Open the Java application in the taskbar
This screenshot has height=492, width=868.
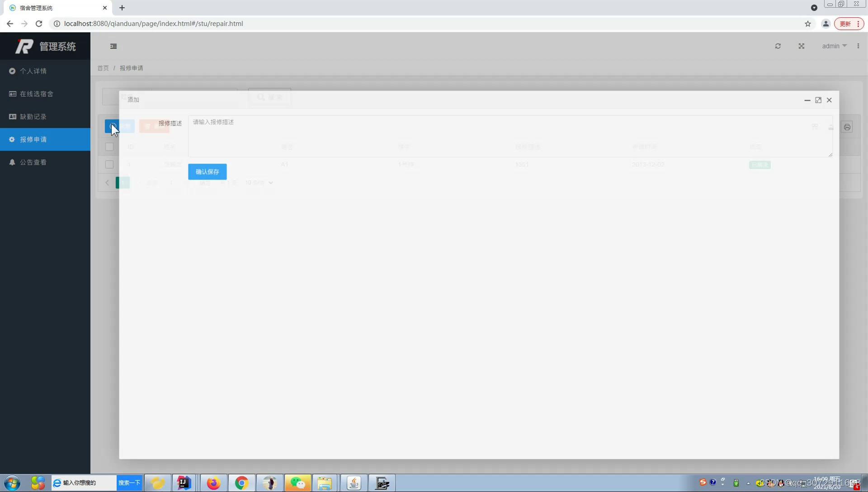tap(354, 483)
